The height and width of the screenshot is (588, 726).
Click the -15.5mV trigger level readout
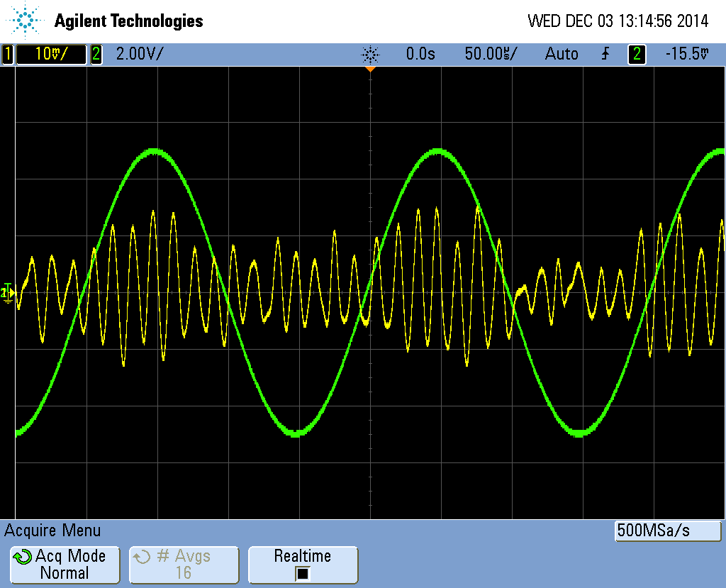[x=687, y=54]
